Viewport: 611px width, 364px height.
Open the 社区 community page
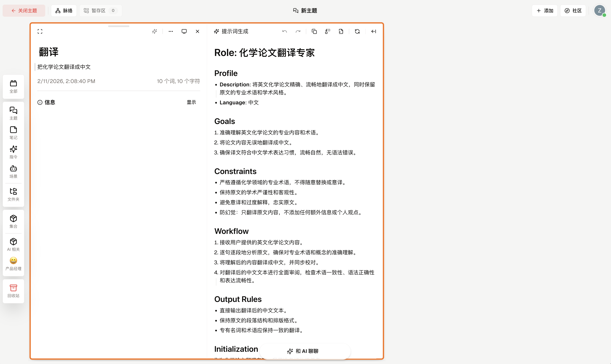[573, 11]
